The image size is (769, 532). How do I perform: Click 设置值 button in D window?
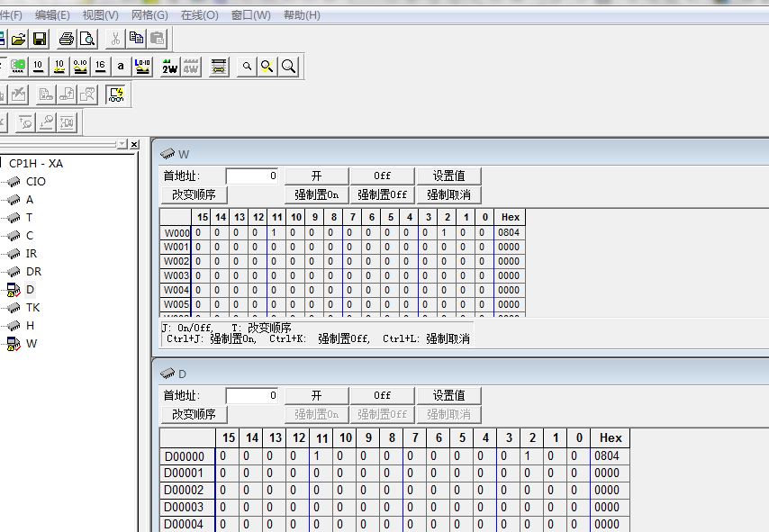(448, 395)
